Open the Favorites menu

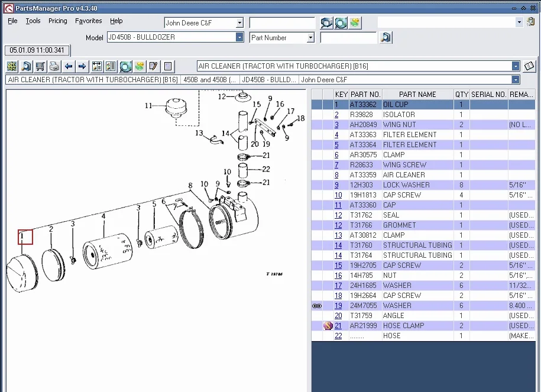pos(88,21)
